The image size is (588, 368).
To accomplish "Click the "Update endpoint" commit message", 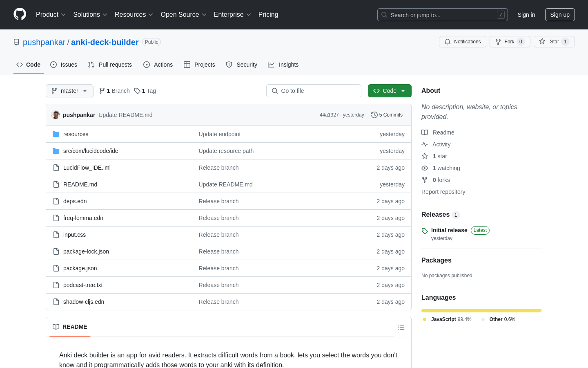I will [x=220, y=134].
